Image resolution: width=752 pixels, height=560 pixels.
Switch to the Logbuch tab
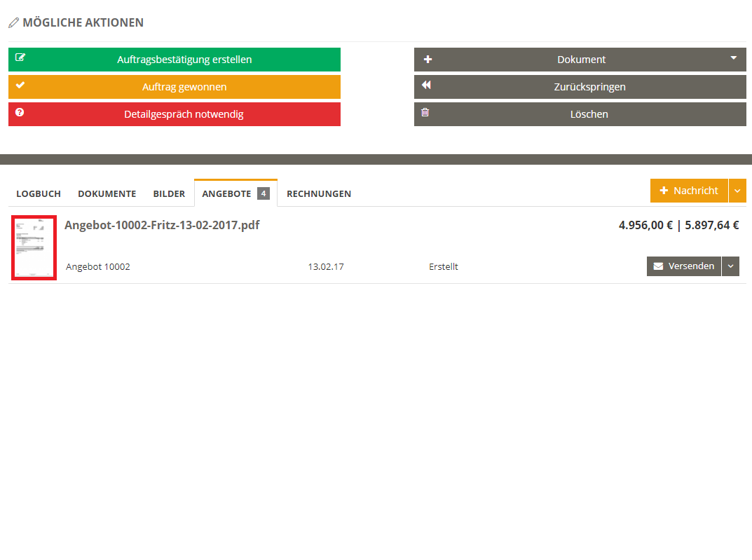coord(39,193)
